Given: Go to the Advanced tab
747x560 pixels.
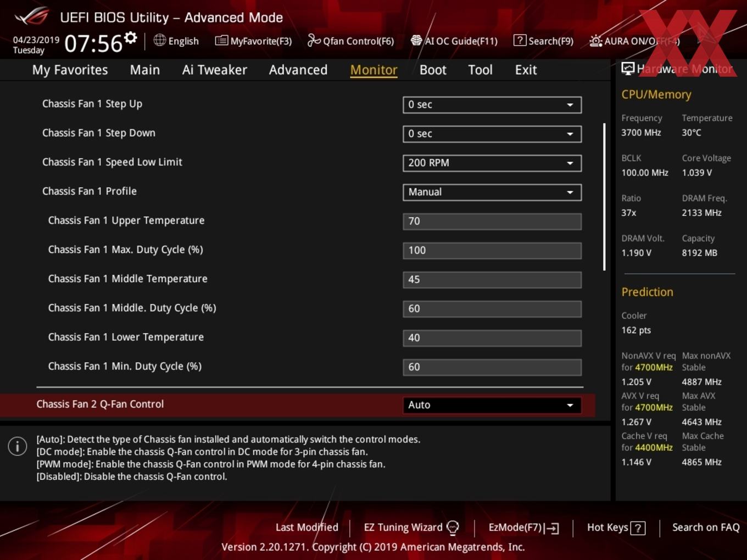Looking at the screenshot, I should pos(298,70).
